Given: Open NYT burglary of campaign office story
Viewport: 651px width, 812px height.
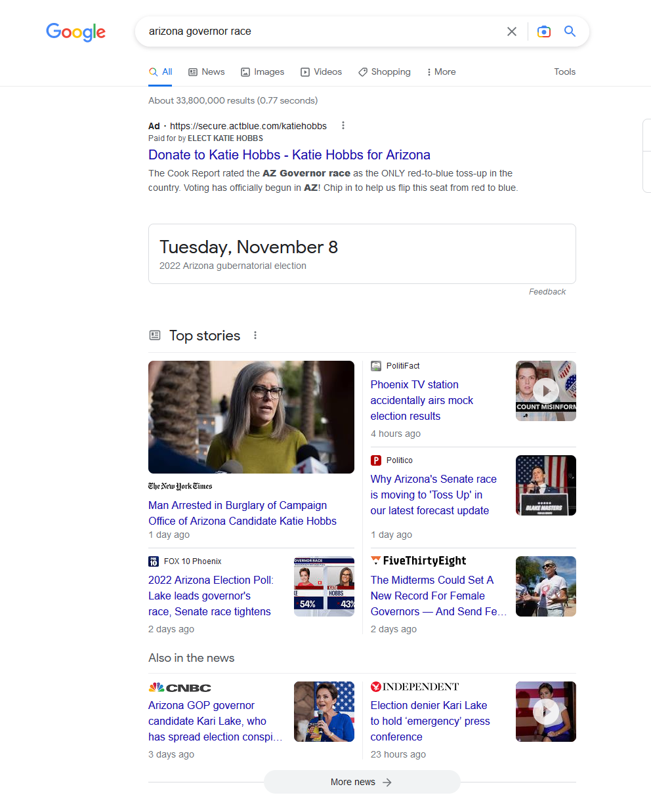Looking at the screenshot, I should 242,513.
